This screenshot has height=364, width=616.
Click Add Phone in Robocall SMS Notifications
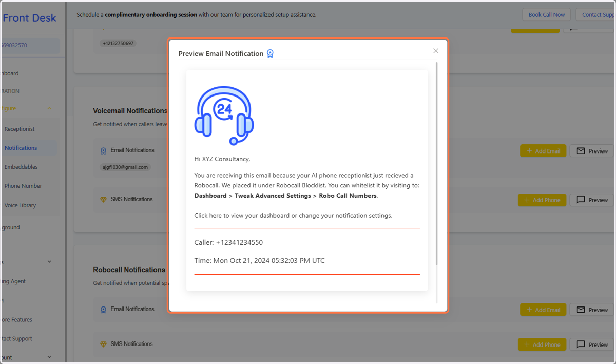tap(542, 344)
